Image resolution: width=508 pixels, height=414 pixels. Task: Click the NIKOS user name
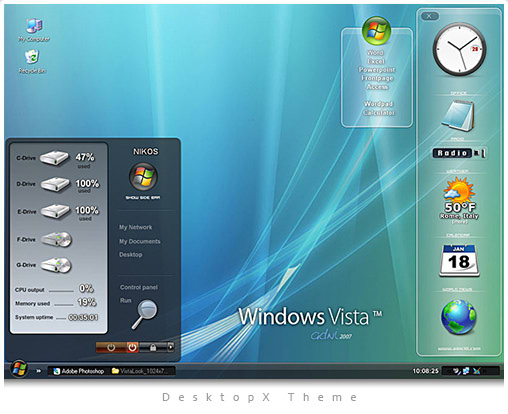click(146, 152)
